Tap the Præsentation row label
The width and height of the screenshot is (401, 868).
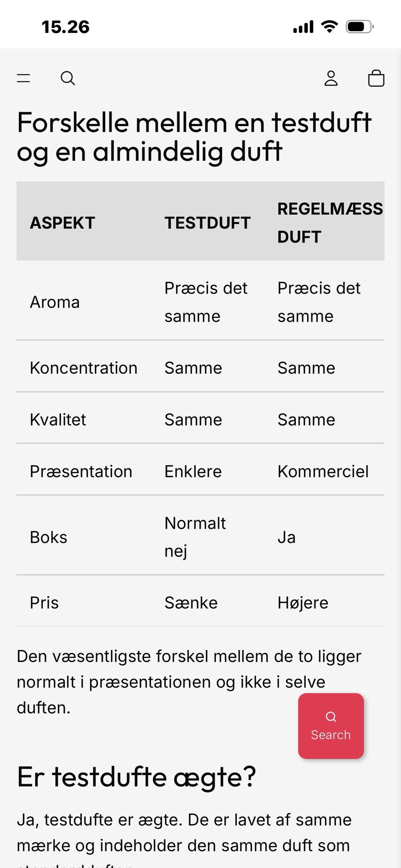[x=81, y=471]
